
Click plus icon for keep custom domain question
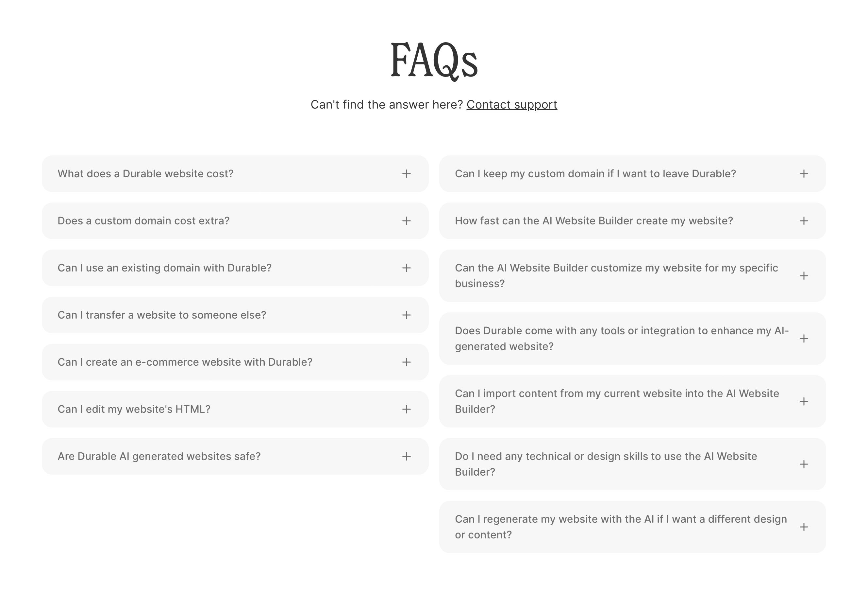pos(804,174)
